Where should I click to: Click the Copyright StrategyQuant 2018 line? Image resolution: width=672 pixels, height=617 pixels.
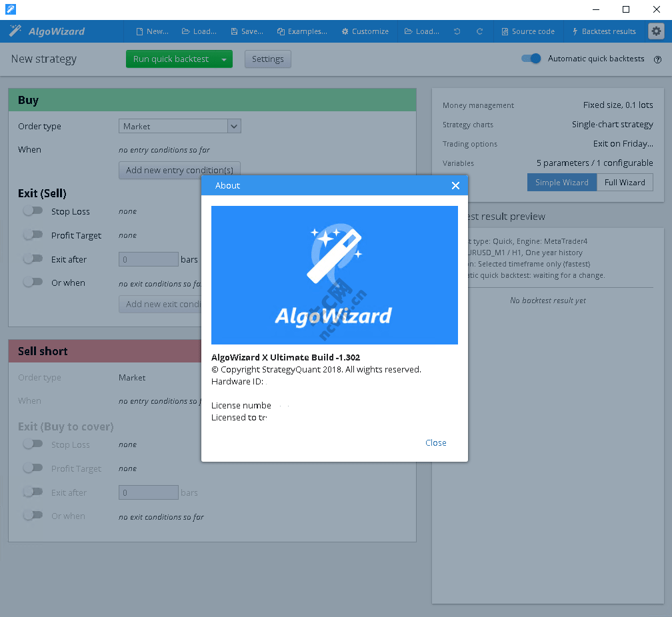316,369
